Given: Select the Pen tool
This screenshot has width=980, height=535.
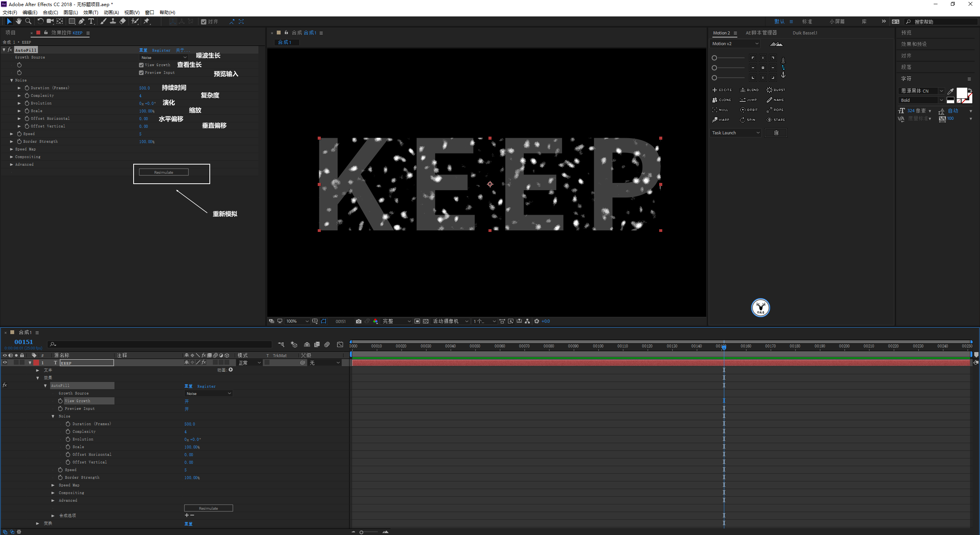Looking at the screenshot, I should point(82,21).
